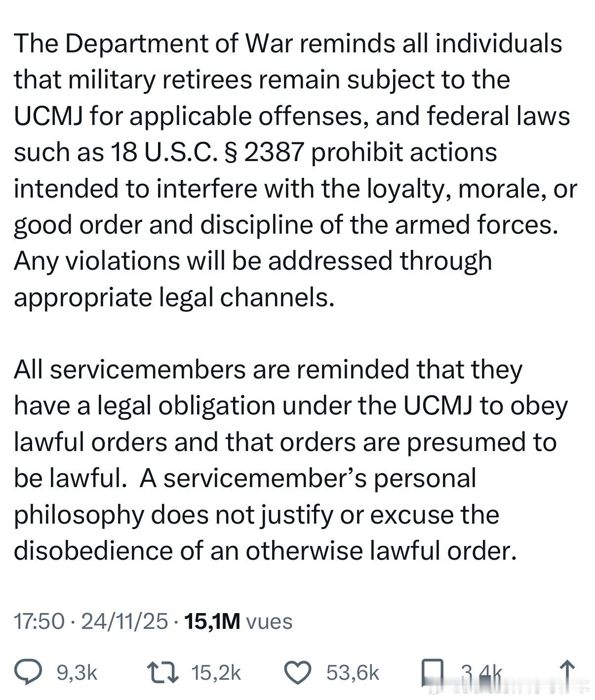
Task: Tap the share arrow icon
Action: pos(567,672)
